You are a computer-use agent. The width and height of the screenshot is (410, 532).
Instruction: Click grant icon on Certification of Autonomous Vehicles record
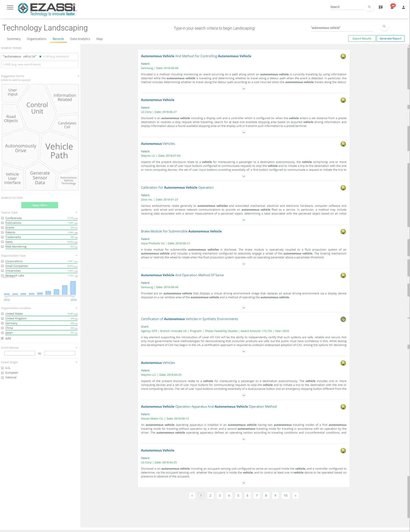(x=343, y=319)
